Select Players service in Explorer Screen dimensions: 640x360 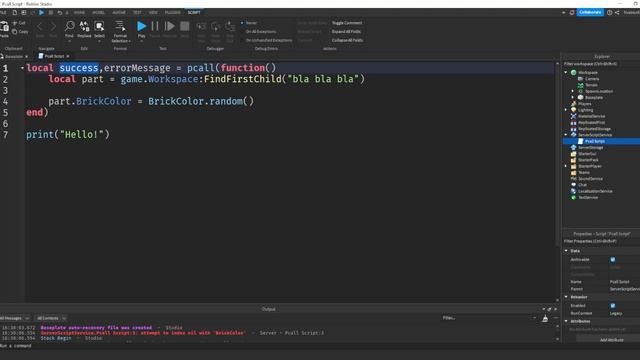584,104
